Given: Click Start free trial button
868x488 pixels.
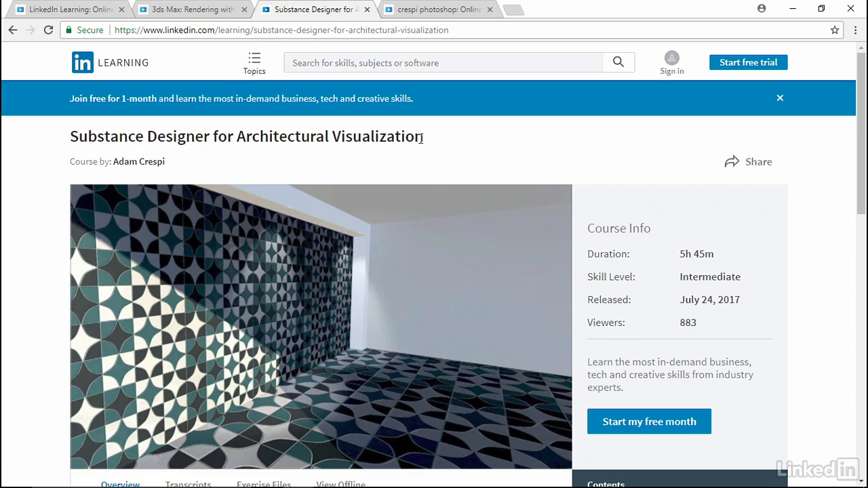Looking at the screenshot, I should tap(748, 62).
